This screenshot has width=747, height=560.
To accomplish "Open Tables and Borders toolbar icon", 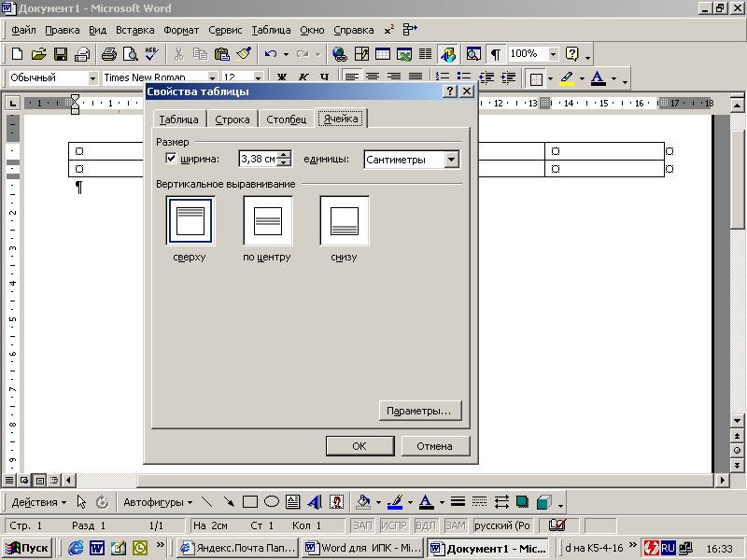I will point(361,54).
